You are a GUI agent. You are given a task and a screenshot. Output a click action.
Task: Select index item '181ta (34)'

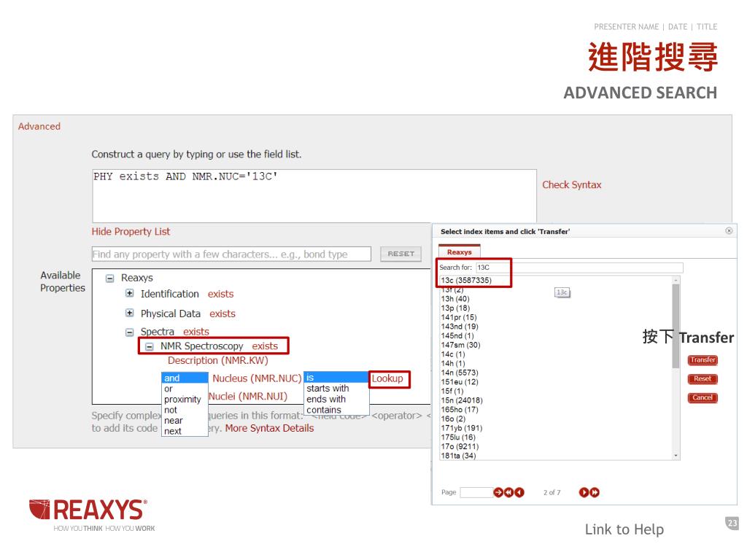coord(458,456)
